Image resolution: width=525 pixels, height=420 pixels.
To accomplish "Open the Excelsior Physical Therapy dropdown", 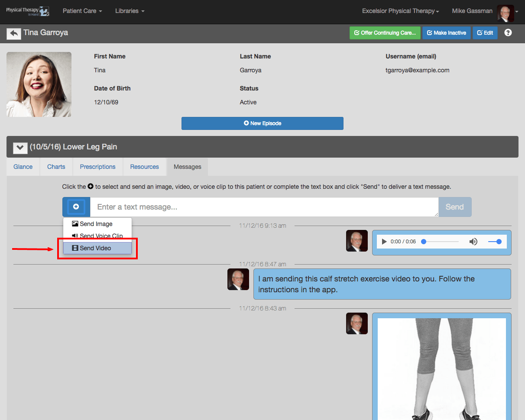I will 401,11.
